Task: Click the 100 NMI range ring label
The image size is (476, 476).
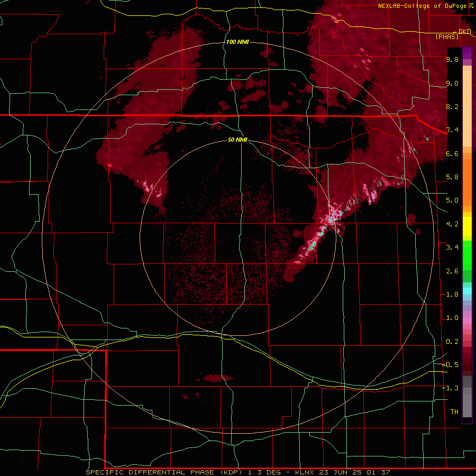Action: [x=237, y=42]
